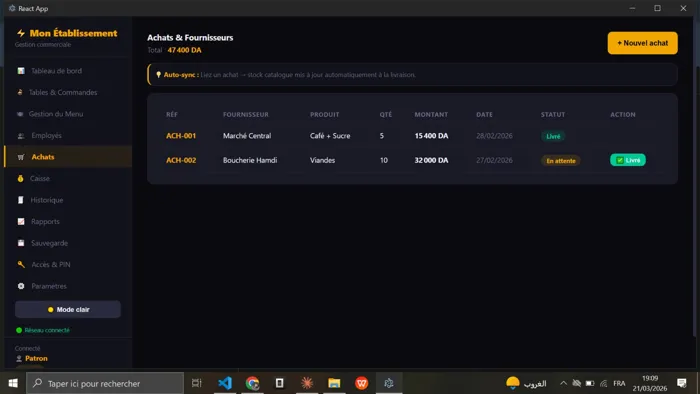Create a new purchase with Nouvel achat
700x394 pixels.
tap(642, 43)
